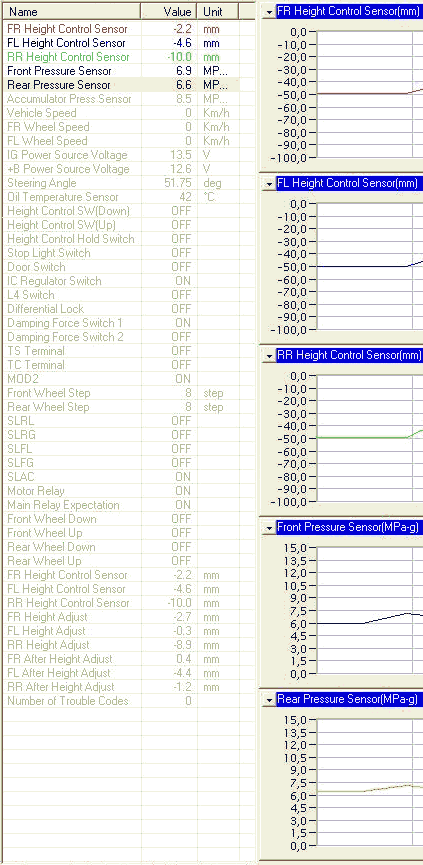
Task: Select the Height Control SW(Down) row
Action: pyautogui.click(x=128, y=211)
